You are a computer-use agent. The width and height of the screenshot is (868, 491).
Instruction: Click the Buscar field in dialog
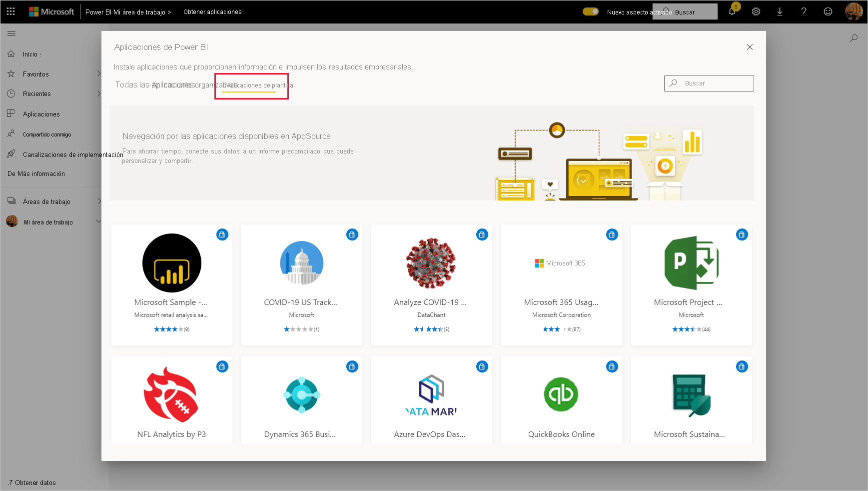pyautogui.click(x=709, y=83)
